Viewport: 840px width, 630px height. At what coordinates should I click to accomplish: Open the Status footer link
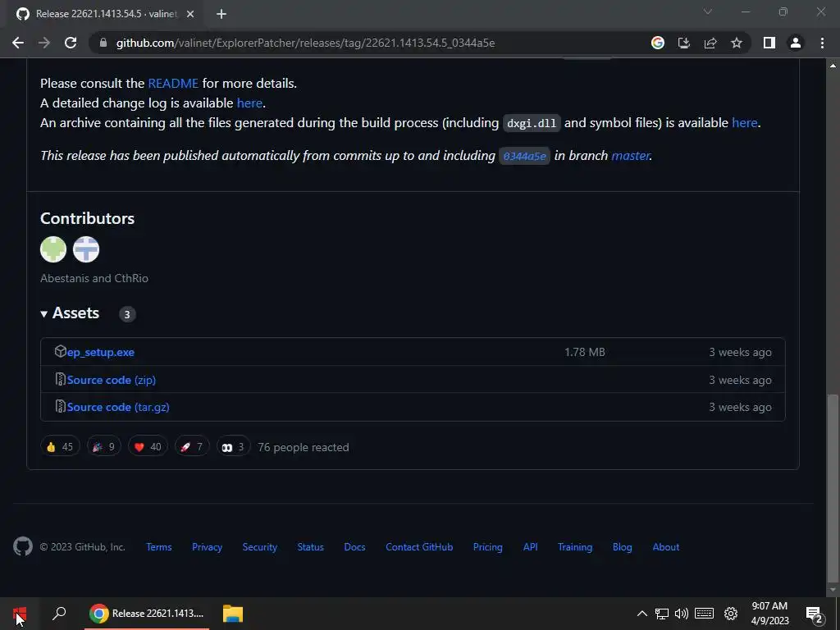(311, 547)
